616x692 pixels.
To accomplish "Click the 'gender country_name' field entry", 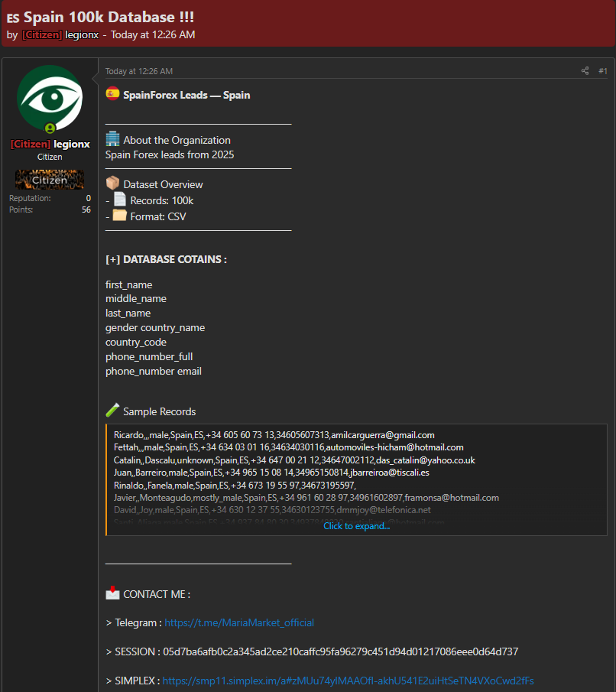I will [155, 328].
